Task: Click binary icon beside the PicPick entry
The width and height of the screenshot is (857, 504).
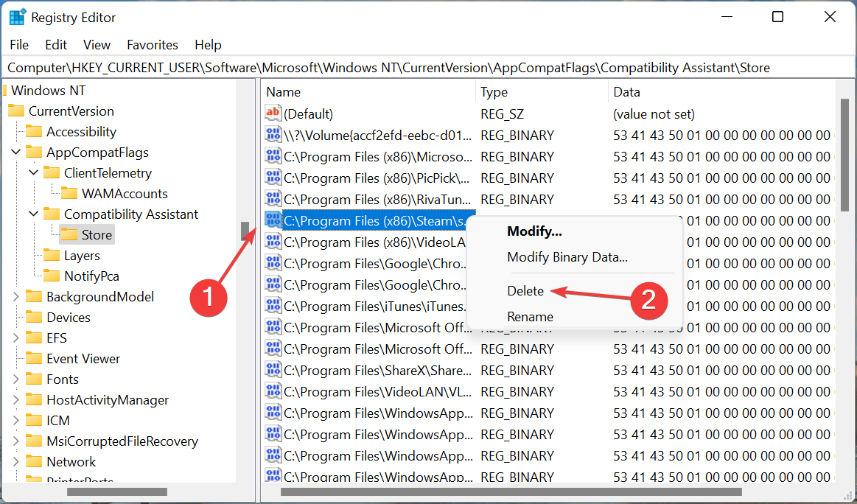Action: 273,177
